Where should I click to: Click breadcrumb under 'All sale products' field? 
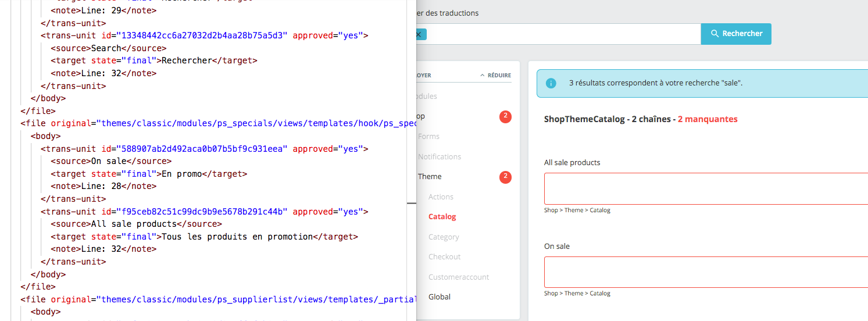click(577, 210)
